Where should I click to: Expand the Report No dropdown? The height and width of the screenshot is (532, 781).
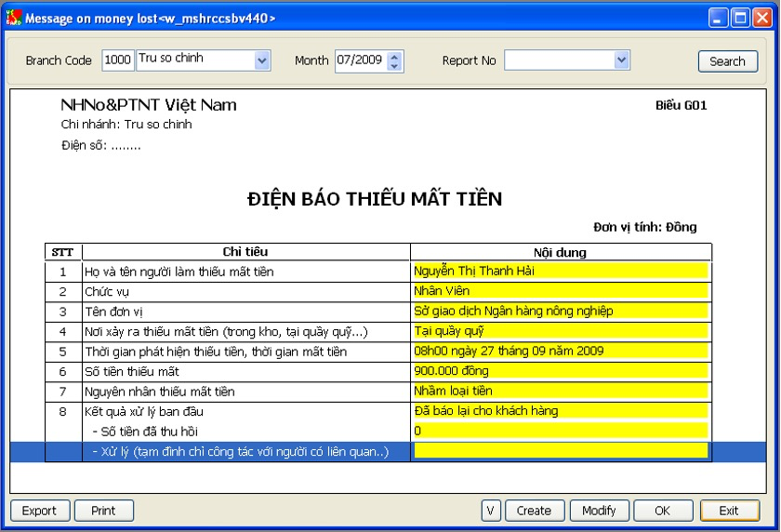point(621,60)
